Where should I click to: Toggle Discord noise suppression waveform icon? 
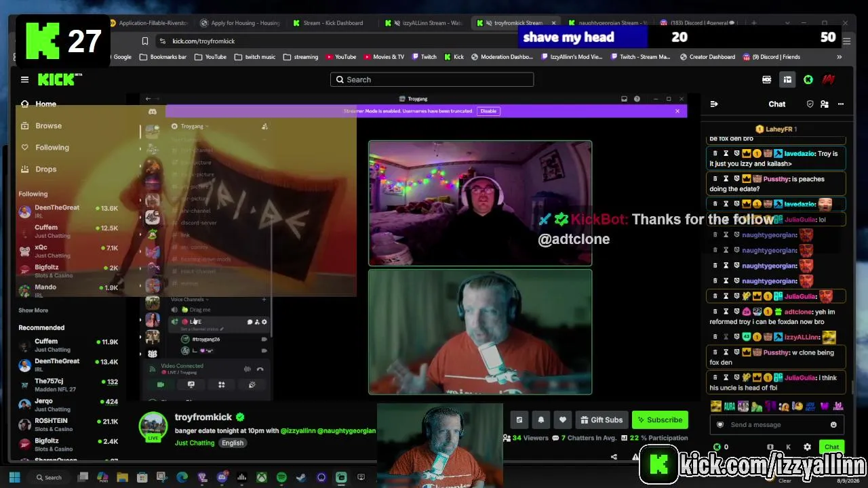[247, 369]
